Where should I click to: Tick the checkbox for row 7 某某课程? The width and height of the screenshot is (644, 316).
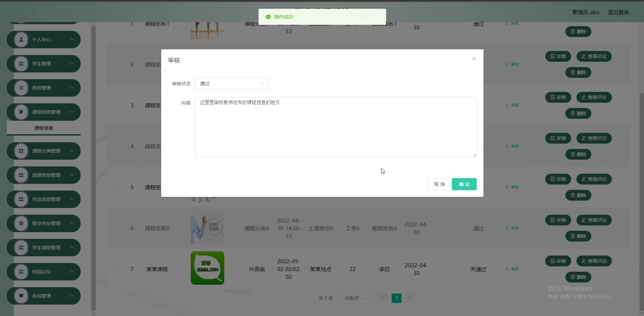(115, 269)
